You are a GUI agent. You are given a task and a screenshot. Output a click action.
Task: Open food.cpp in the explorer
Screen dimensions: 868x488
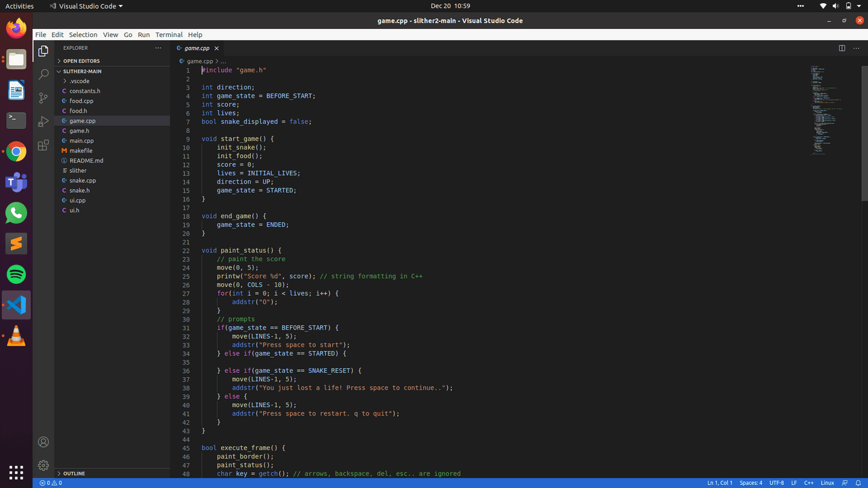point(112,101)
